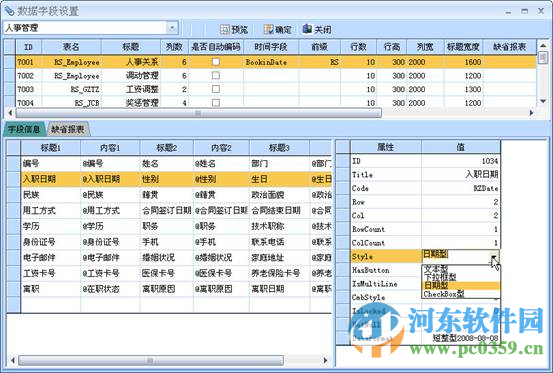Click the ID property value 1034
Viewport: 553px width, 373px height.
[461, 161]
